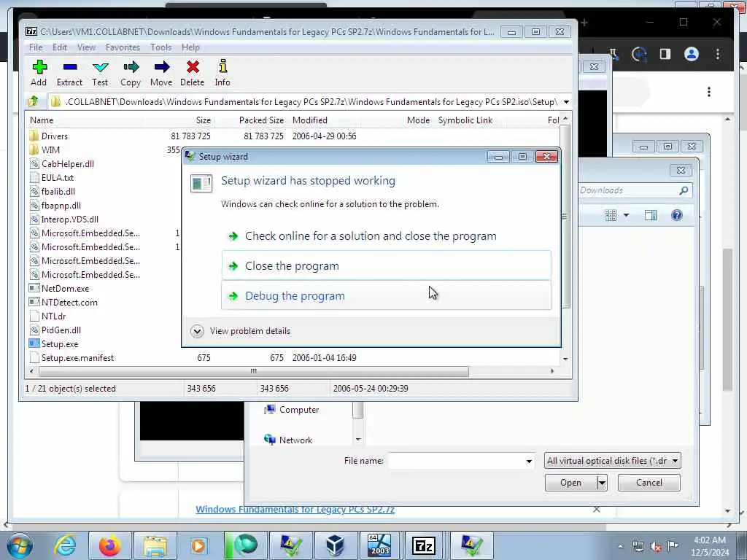Click the taskbar clock showing 4:02 AM
Image resolution: width=747 pixels, height=560 pixels.
(710, 546)
